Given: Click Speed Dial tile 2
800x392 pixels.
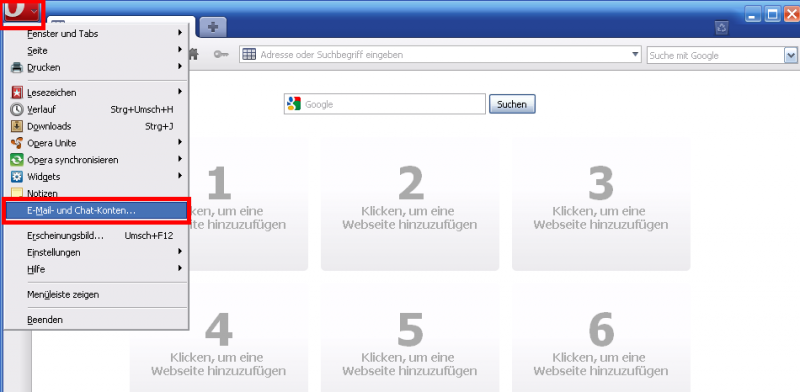Looking at the screenshot, I should point(410,203).
